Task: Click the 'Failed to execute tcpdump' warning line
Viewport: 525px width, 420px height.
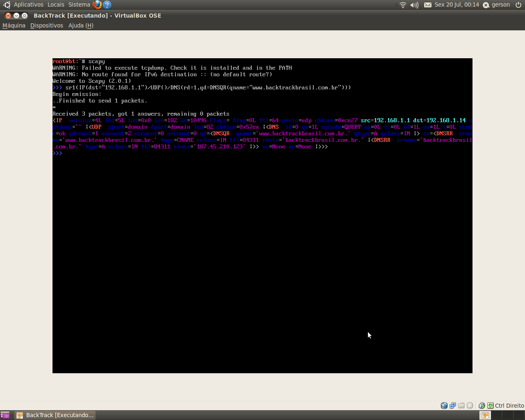Action: tap(172, 68)
